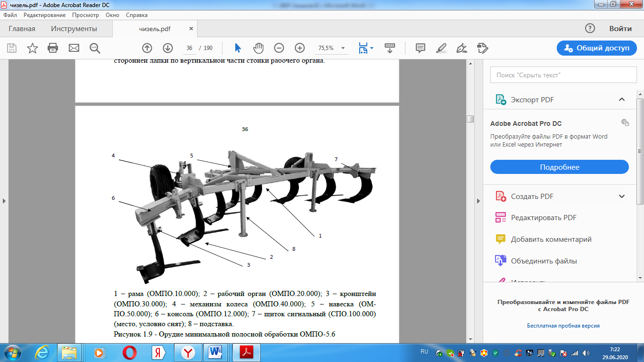
Task: Click the Create PDF icon
Action: pyautogui.click(x=500, y=197)
